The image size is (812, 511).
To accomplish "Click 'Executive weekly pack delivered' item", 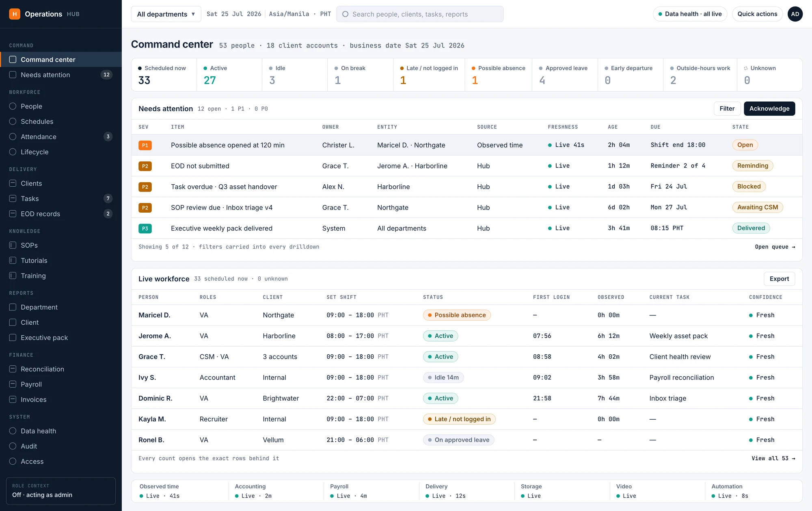I will tap(222, 229).
